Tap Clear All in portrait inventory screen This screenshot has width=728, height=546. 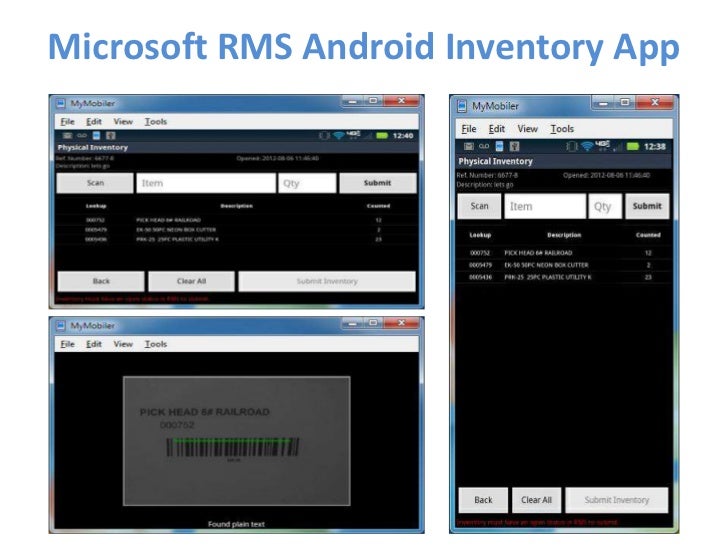click(536, 500)
